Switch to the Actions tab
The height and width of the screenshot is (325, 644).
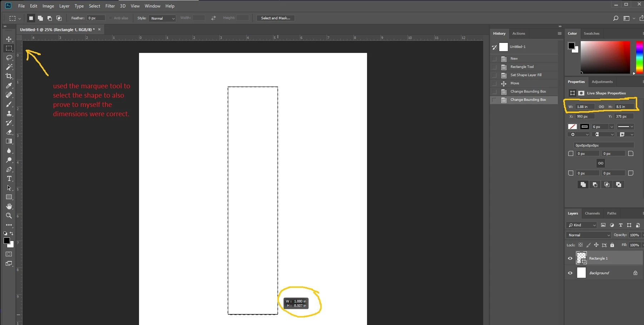[519, 33]
